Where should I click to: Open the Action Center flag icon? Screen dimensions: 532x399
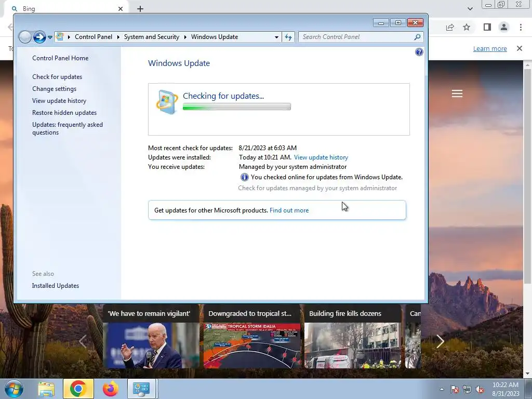click(455, 390)
